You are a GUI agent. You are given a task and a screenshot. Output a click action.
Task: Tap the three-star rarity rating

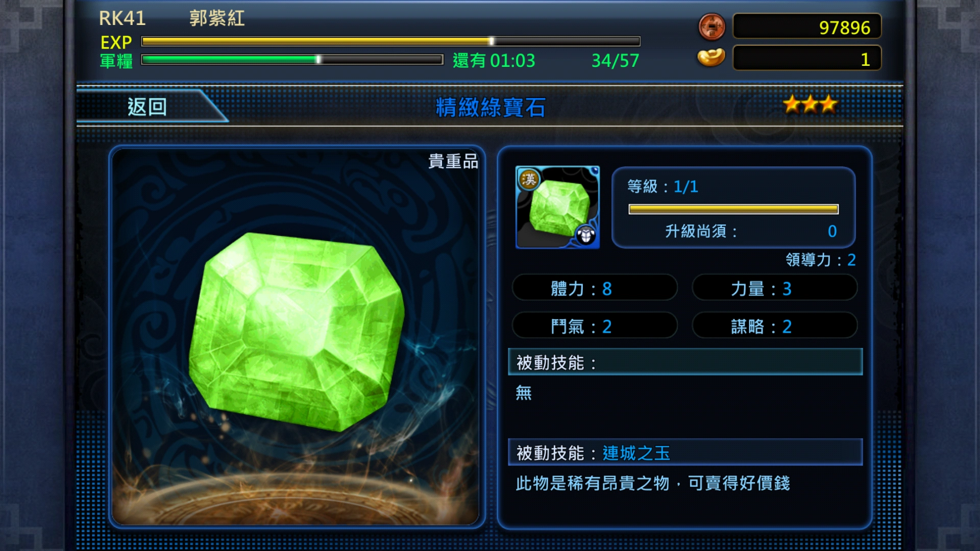tap(811, 105)
